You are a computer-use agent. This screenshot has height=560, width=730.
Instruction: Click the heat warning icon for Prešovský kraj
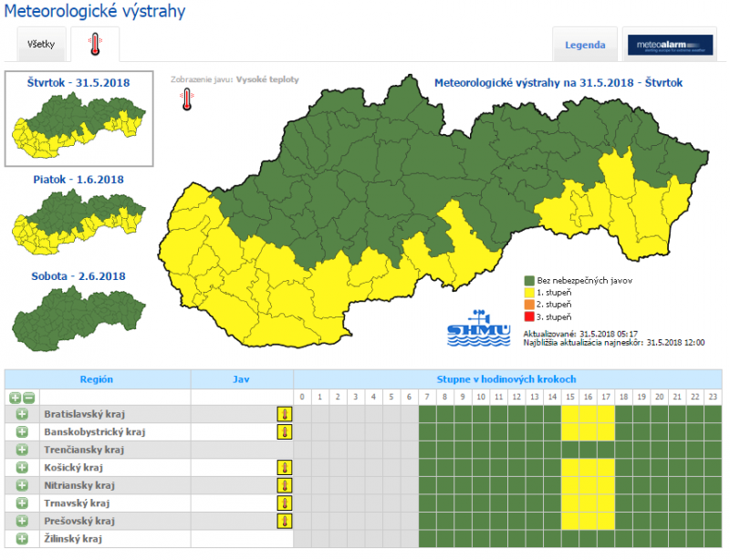[x=285, y=521]
